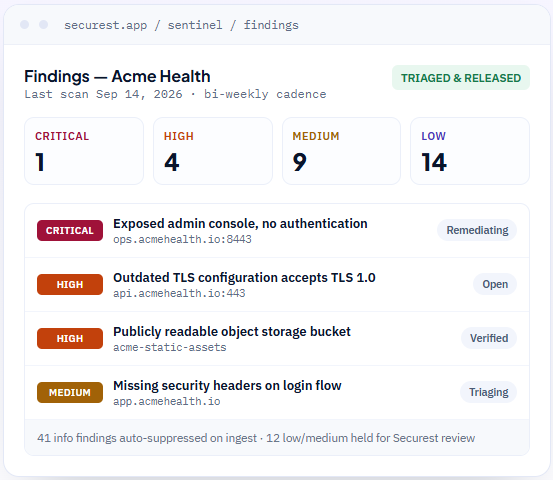Click the Remediating status pill
This screenshot has height=480, width=553.
(x=477, y=230)
